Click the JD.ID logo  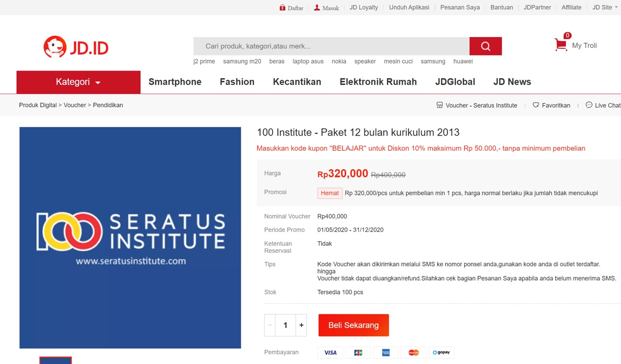pos(76,47)
